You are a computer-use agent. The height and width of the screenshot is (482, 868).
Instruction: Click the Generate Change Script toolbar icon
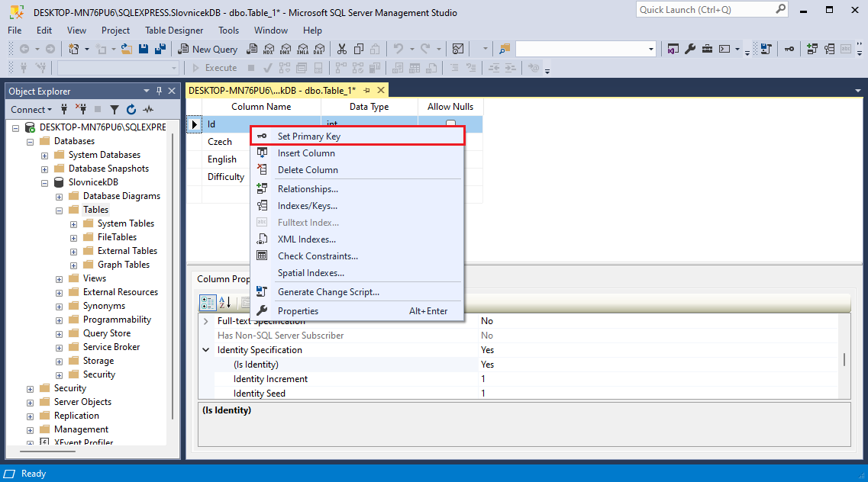766,49
